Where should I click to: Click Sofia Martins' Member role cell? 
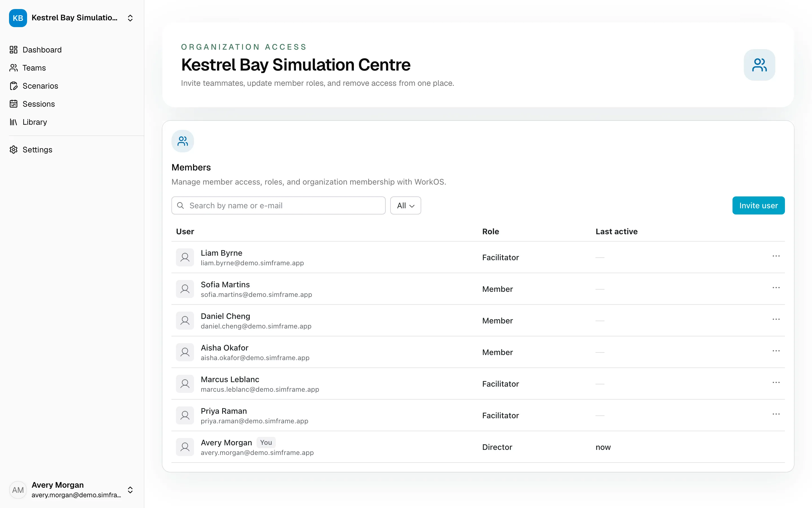(x=497, y=289)
